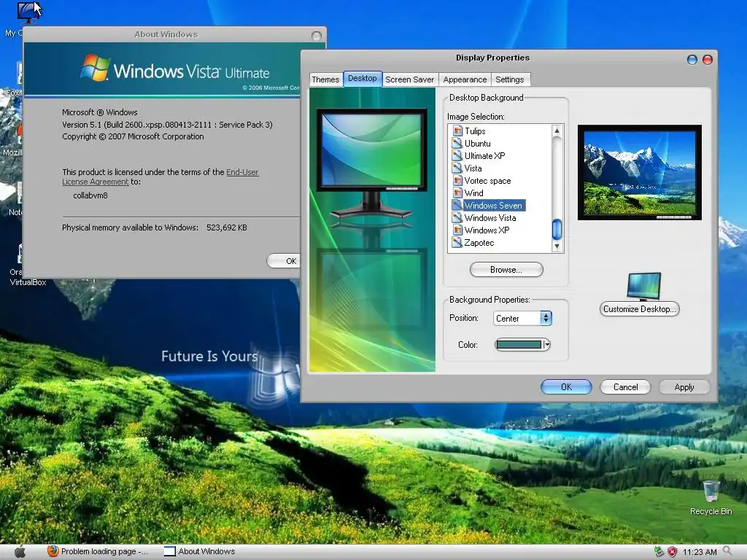Click the image list scroll down arrow
The height and width of the screenshot is (560, 747).
[557, 246]
